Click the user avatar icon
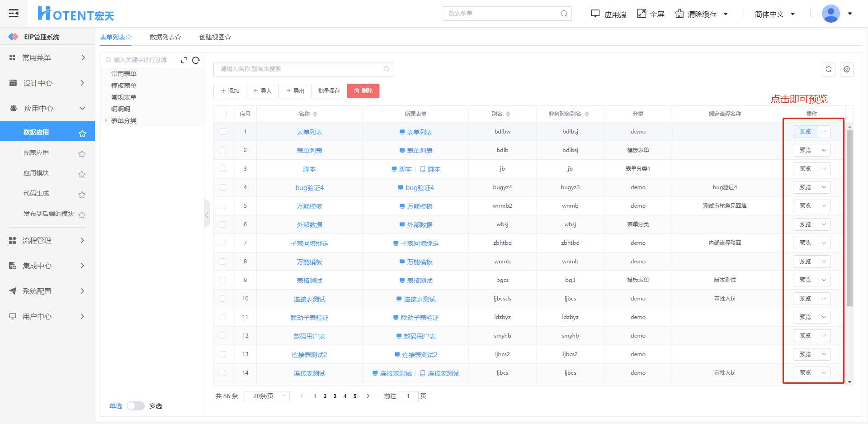The width and height of the screenshot is (868, 424). pos(830,14)
